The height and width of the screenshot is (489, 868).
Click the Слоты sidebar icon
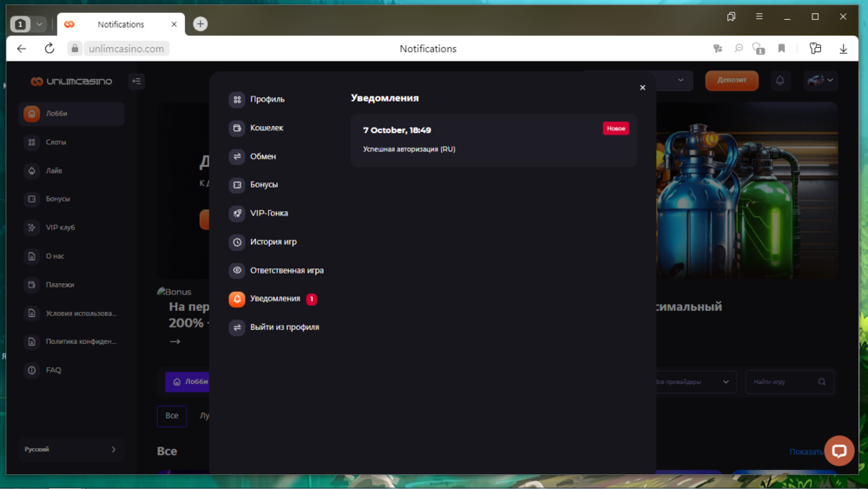coord(31,142)
